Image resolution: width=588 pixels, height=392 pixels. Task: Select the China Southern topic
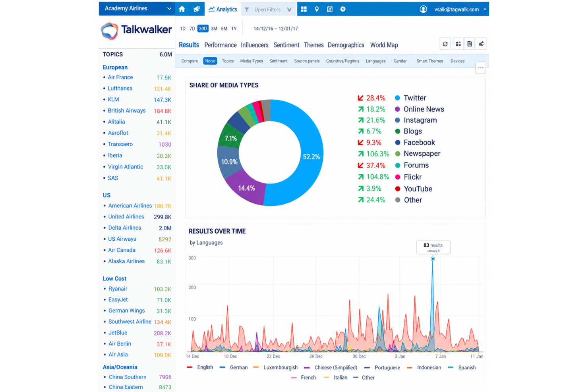[x=128, y=377]
